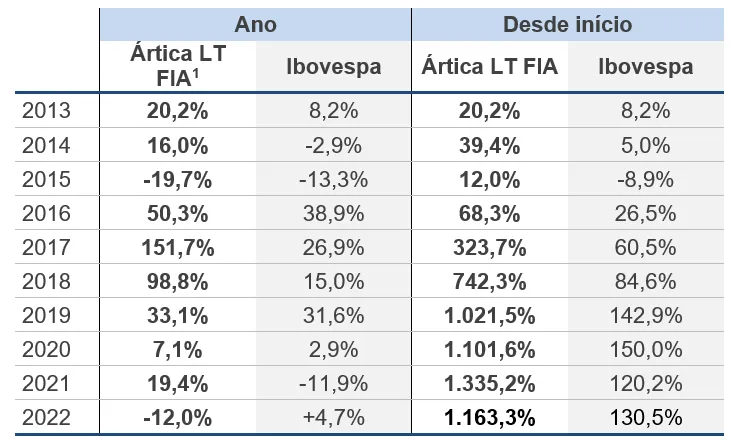
Task: Click the 151,7% annual return cell
Action: [178, 248]
